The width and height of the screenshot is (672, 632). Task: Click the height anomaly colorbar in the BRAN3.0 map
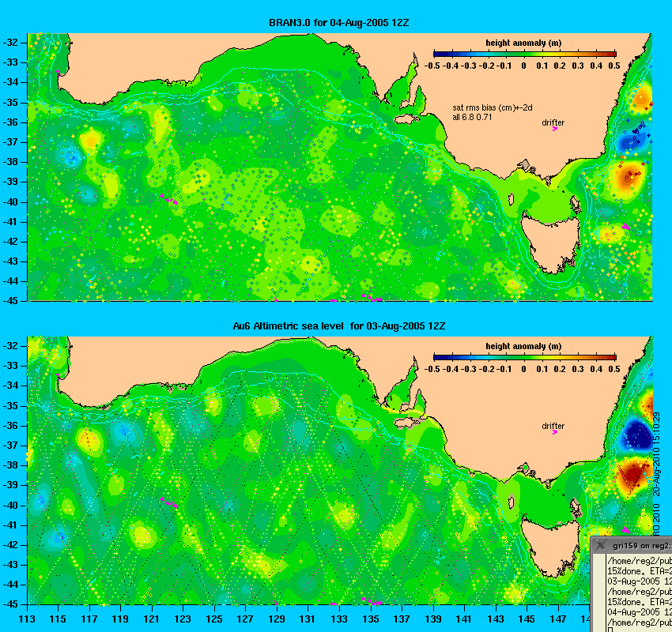[x=525, y=54]
